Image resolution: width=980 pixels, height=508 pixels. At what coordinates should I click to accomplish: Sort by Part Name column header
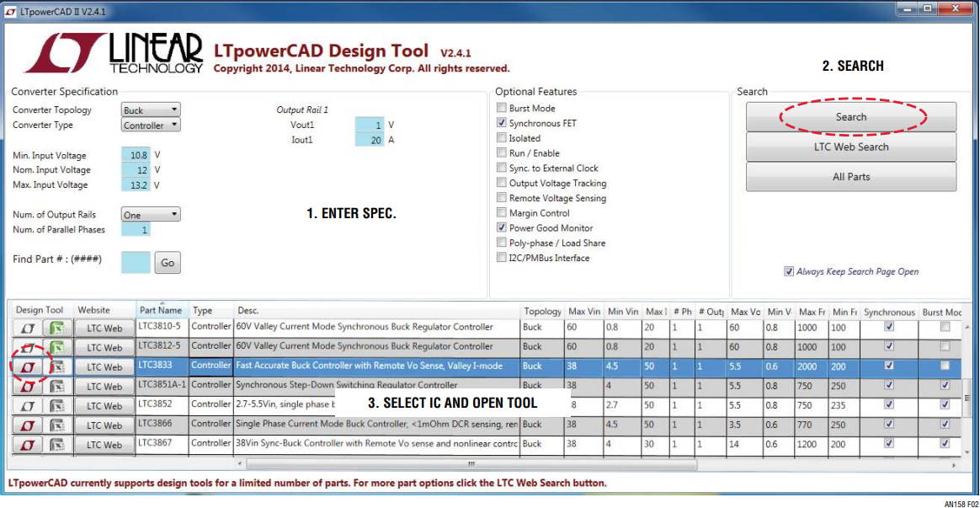point(162,310)
